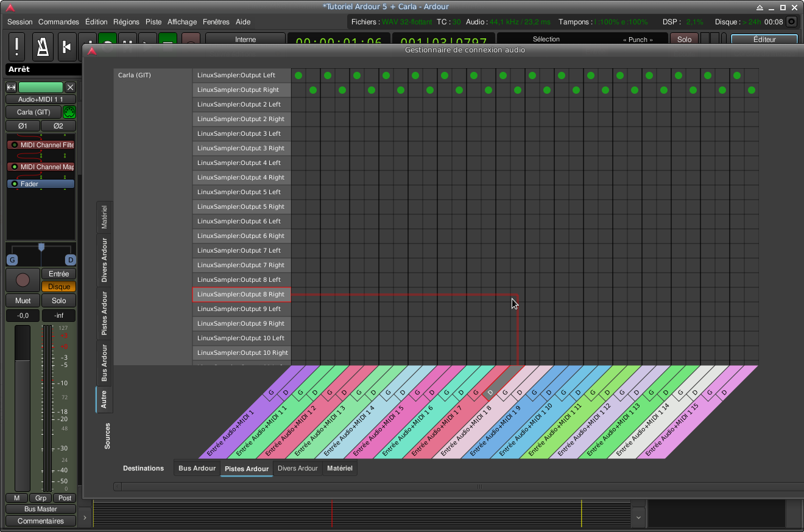Click the gain fader in the mixer strip
804x532 pixels.
coord(23,408)
